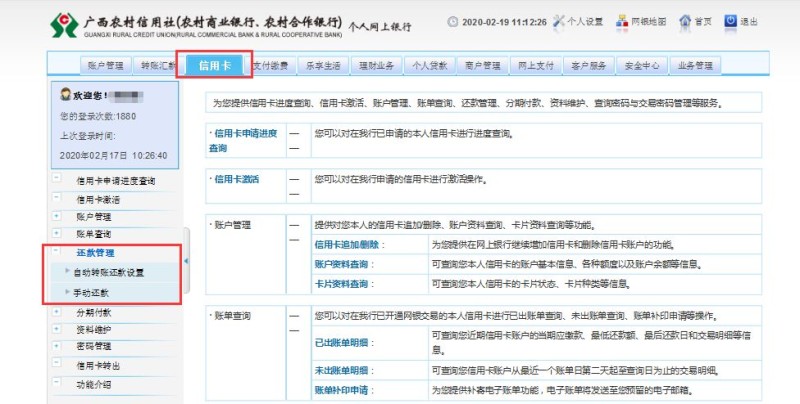Expand 密码管理 plus icon in sidebar

(x=57, y=345)
